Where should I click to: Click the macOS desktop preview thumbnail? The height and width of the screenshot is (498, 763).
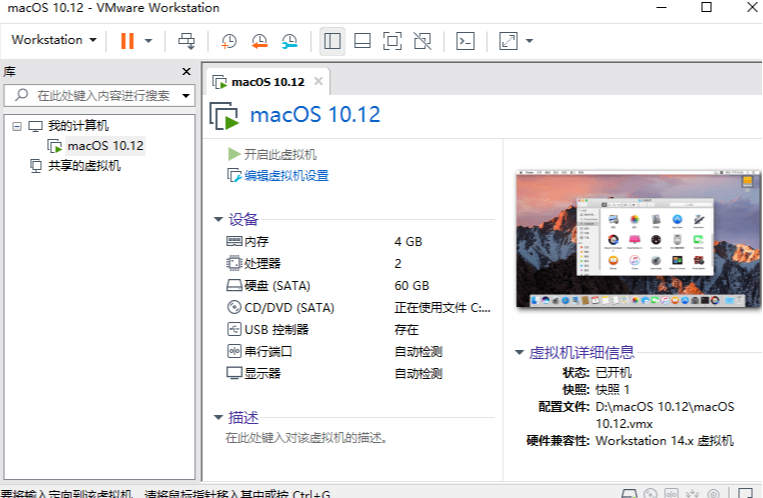[x=638, y=239]
